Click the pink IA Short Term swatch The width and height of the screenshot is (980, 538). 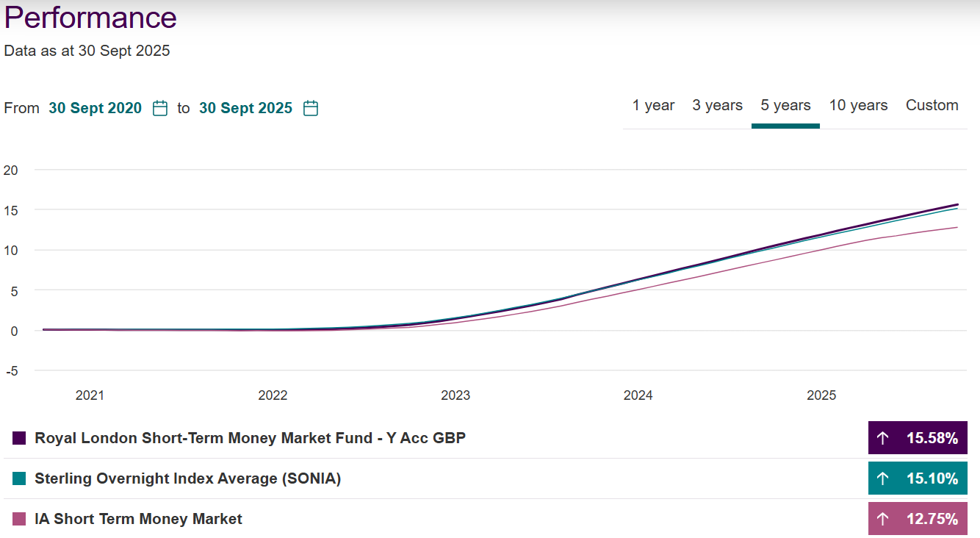[19, 520]
